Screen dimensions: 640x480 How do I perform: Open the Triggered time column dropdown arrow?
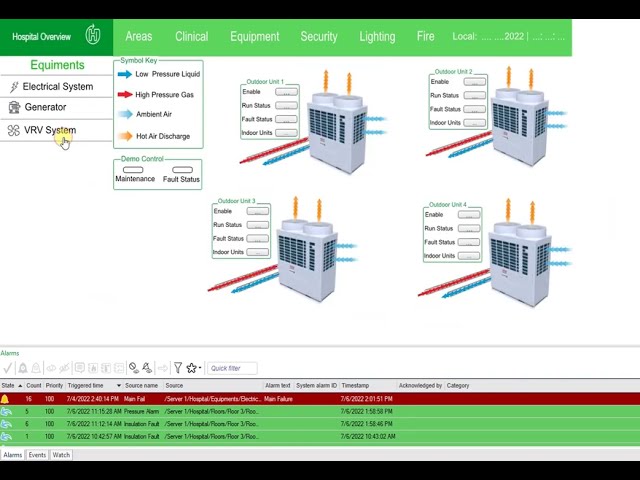(119, 385)
